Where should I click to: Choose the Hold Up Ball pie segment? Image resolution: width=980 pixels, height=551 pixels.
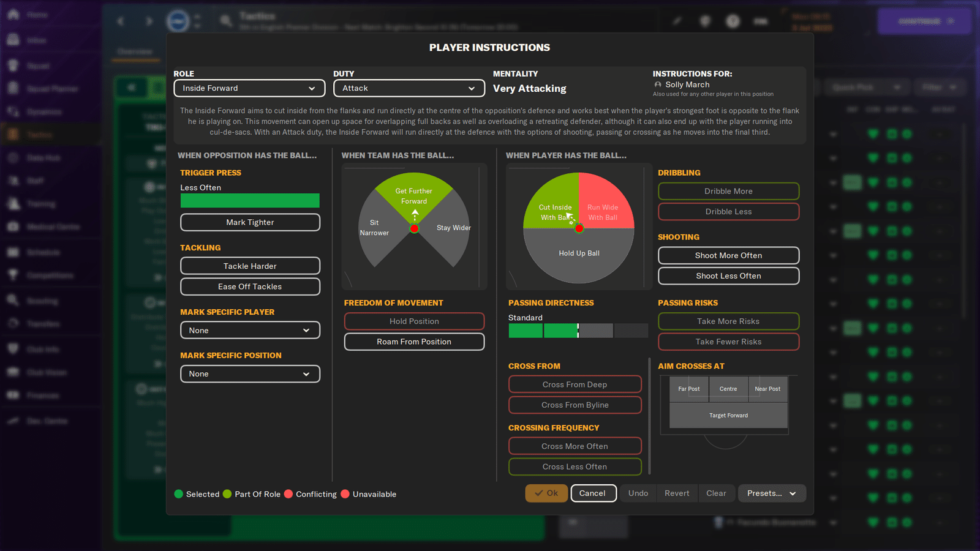(579, 253)
